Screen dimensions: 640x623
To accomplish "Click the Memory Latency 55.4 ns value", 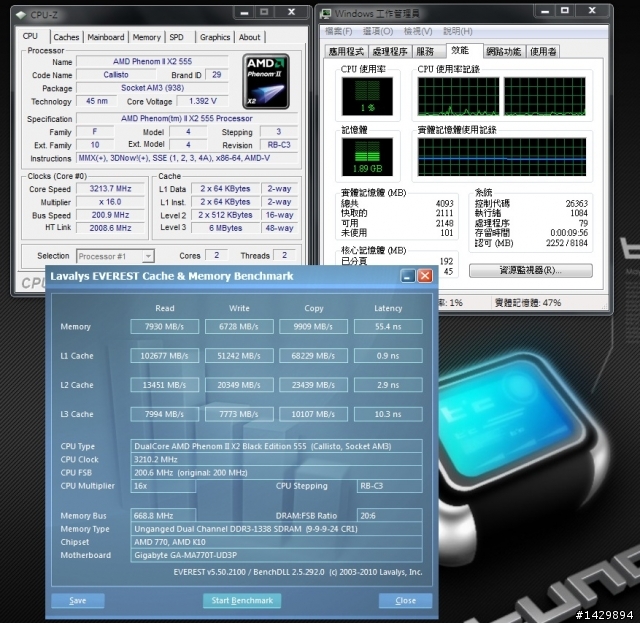I will [x=388, y=327].
